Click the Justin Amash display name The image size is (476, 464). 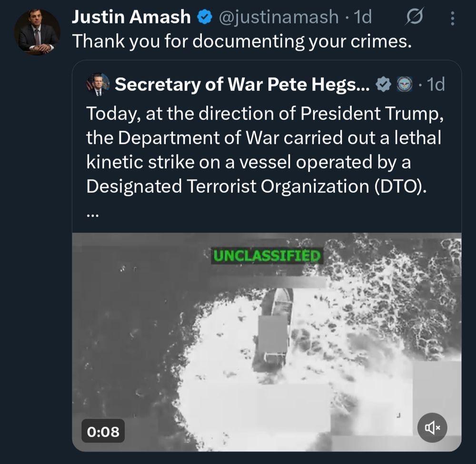131,18
